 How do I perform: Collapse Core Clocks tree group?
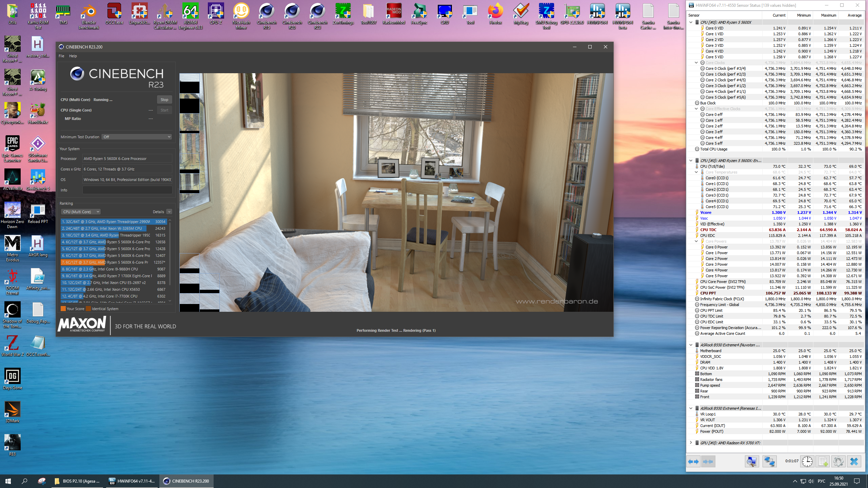[696, 63]
